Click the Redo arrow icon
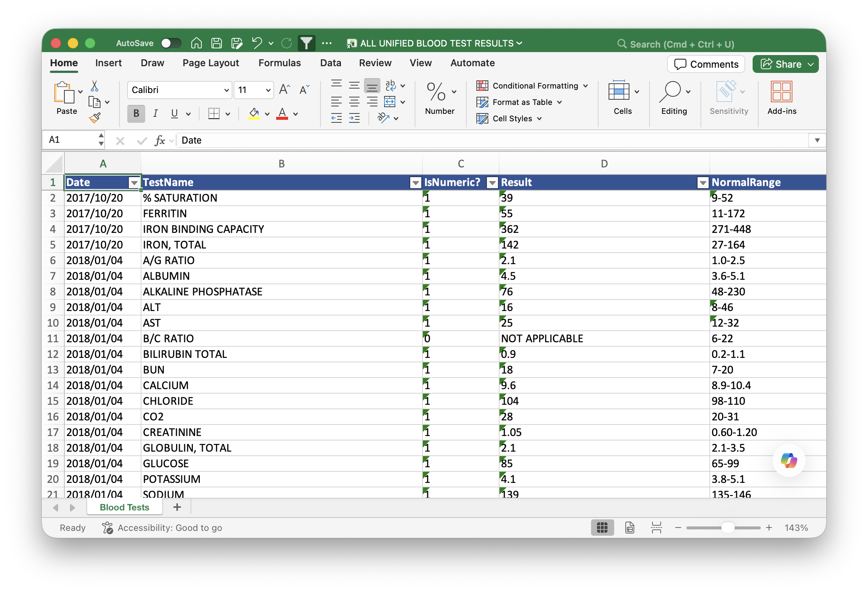The image size is (868, 593). point(287,43)
